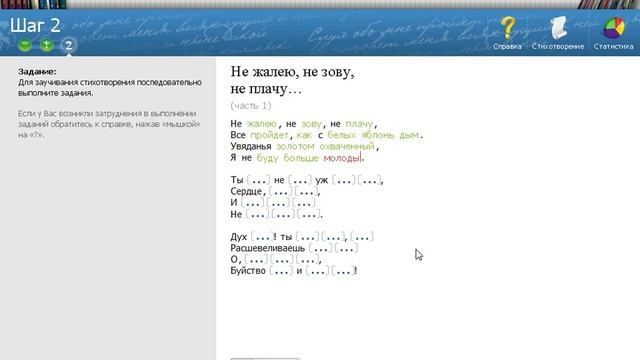The height and width of the screenshot is (360, 640).
Task: Click the word 'Расшевеливаешь' in the poem
Action: (267, 248)
